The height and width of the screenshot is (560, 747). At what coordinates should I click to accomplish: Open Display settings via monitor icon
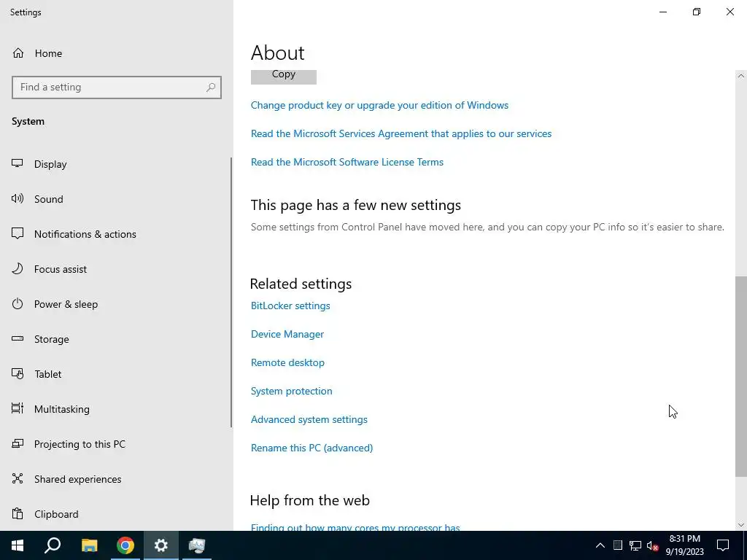(18, 163)
